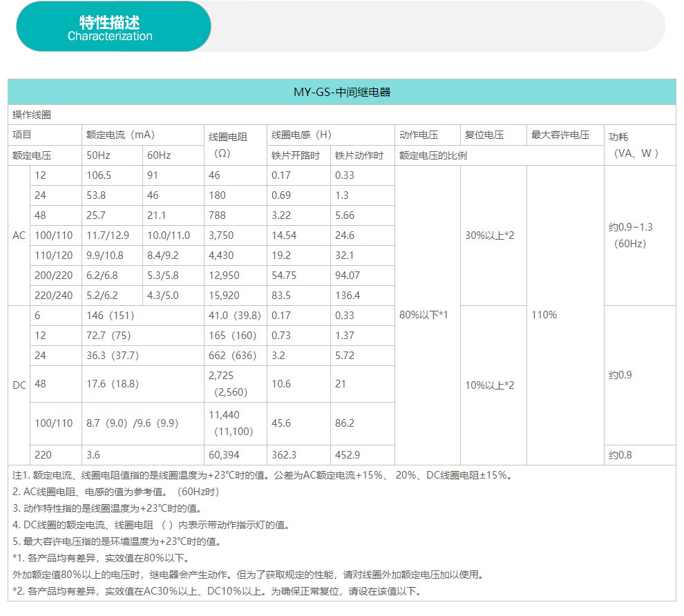Select the 106.5 current value
Viewport: 684px width, 616px height.
click(x=99, y=175)
